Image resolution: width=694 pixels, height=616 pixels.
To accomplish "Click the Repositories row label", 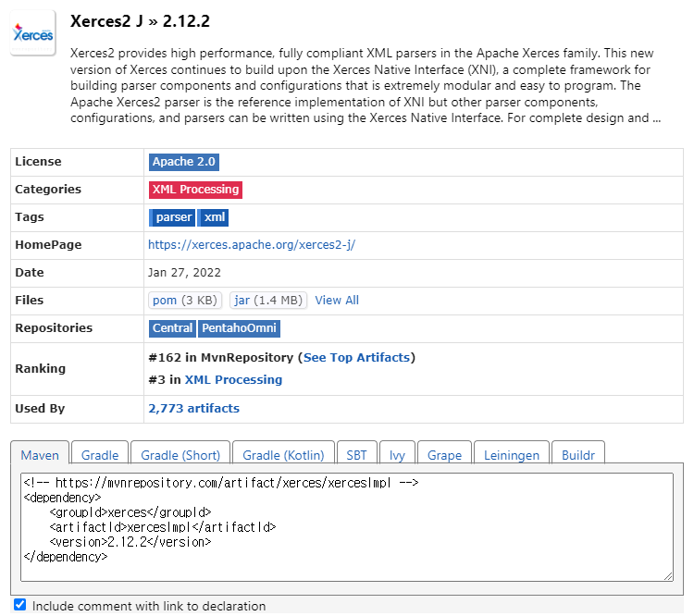I will click(x=54, y=328).
